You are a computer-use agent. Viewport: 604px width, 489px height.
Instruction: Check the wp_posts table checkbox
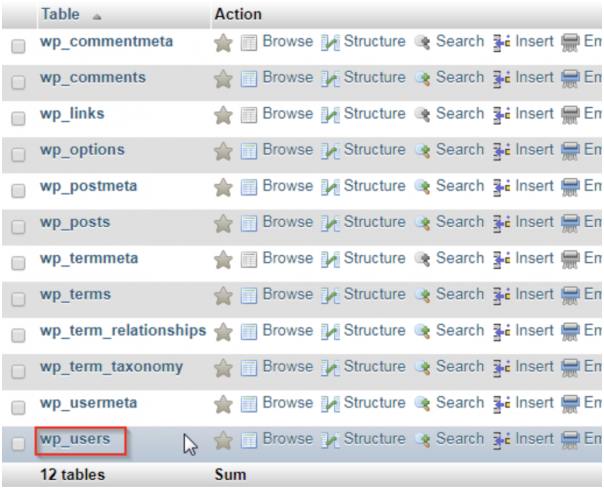coord(18,227)
